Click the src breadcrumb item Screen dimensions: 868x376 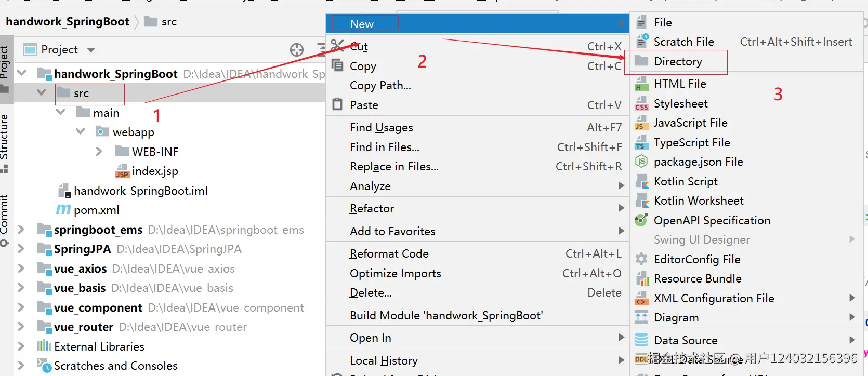click(161, 22)
